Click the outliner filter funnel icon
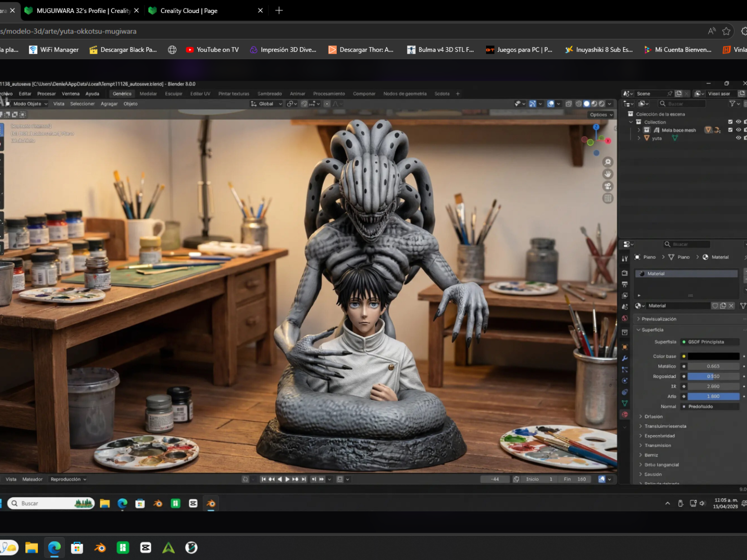The image size is (747, 560). tap(733, 104)
